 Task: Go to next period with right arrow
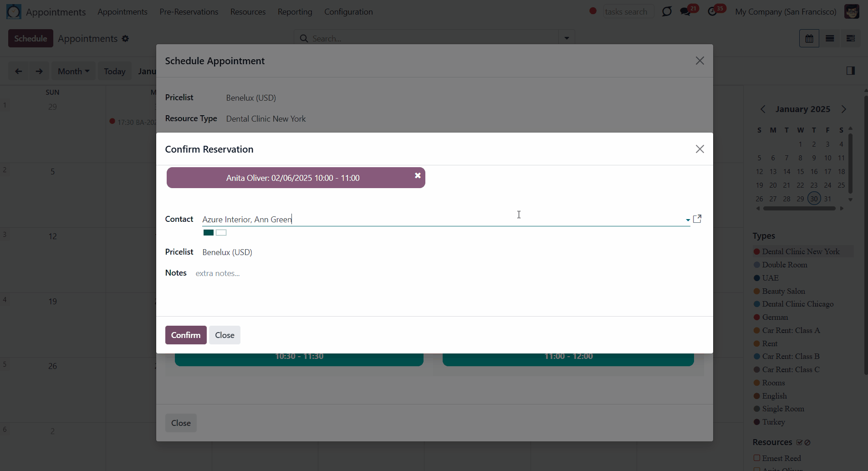(x=39, y=71)
